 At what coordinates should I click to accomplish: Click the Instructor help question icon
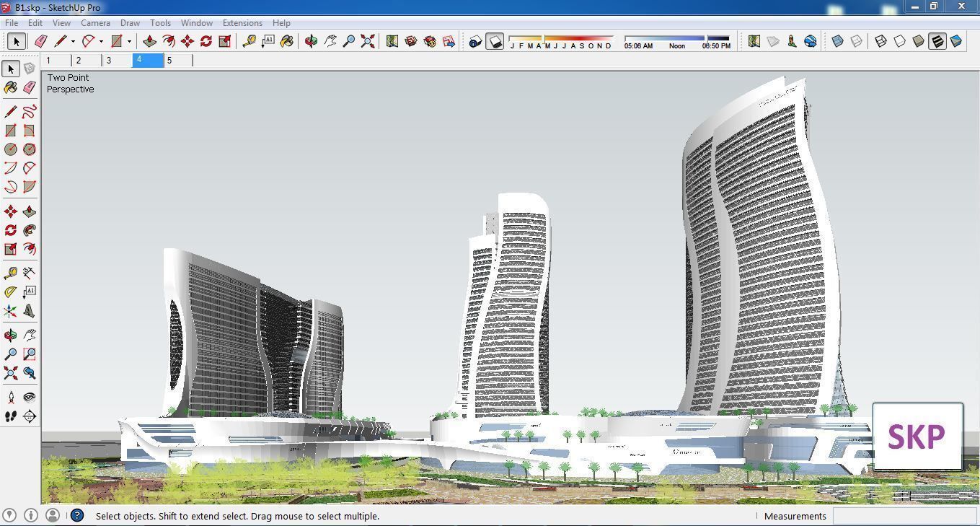click(76, 515)
